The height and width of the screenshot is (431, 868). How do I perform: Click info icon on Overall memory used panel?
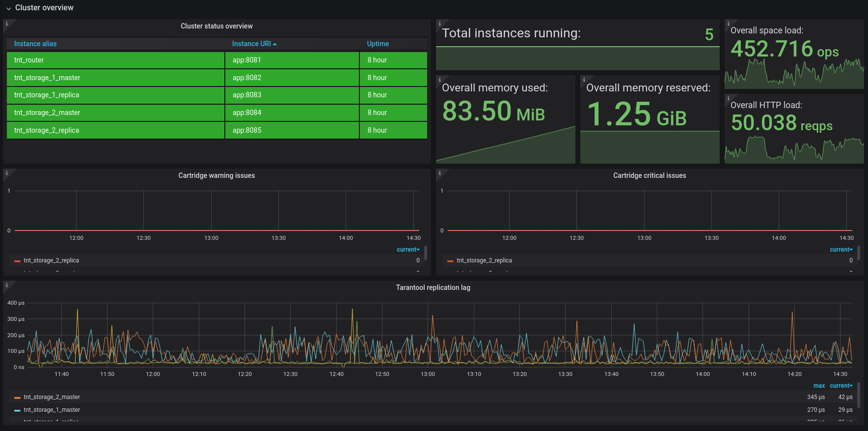click(x=439, y=80)
